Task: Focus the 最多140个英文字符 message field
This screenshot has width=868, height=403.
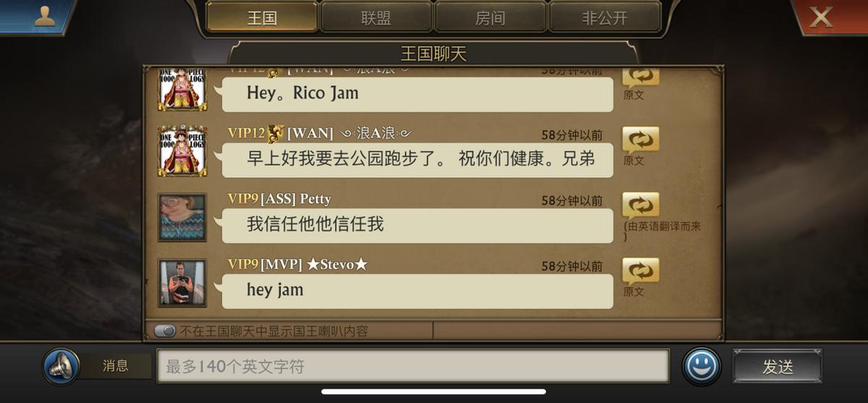Action: coord(413,366)
